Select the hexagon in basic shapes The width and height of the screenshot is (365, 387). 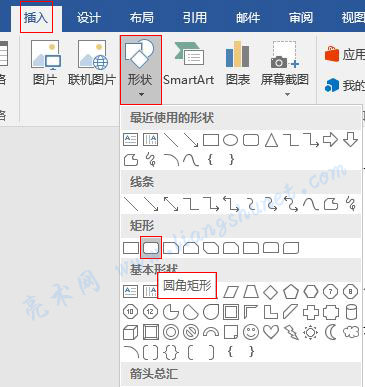point(311,292)
